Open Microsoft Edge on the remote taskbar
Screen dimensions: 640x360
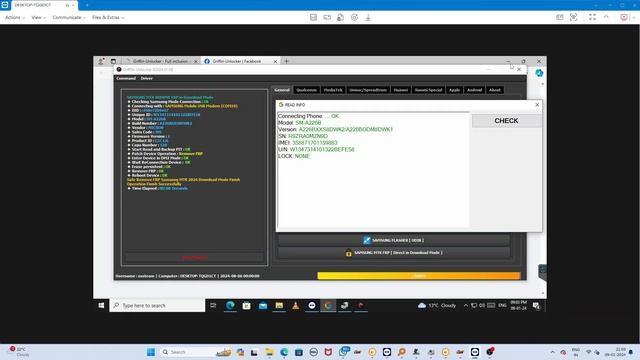pos(230,305)
